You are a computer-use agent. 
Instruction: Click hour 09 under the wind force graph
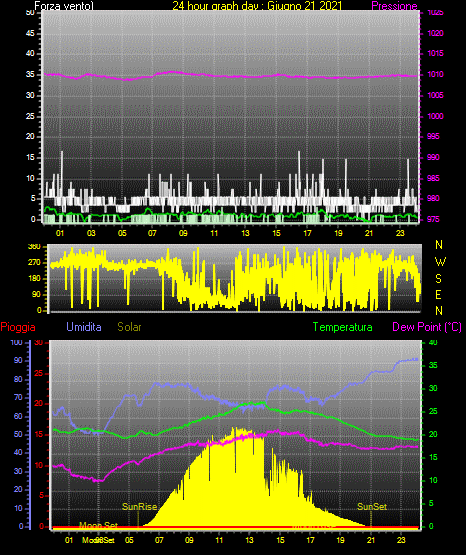(183, 233)
